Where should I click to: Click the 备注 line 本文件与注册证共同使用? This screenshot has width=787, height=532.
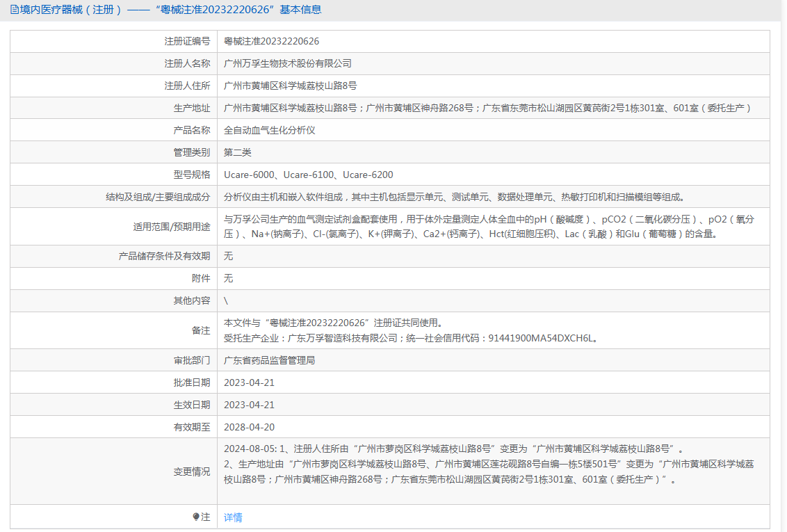click(x=333, y=323)
